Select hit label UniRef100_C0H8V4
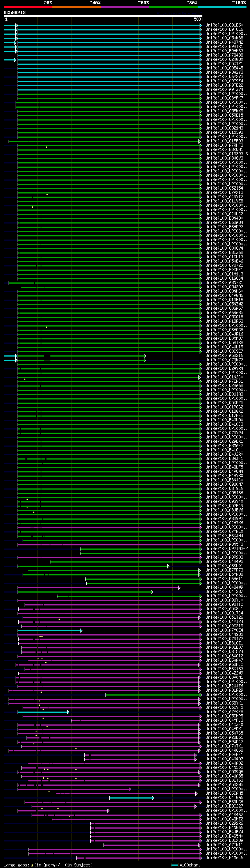This screenshot has height=868, width=250. pos(224,249)
